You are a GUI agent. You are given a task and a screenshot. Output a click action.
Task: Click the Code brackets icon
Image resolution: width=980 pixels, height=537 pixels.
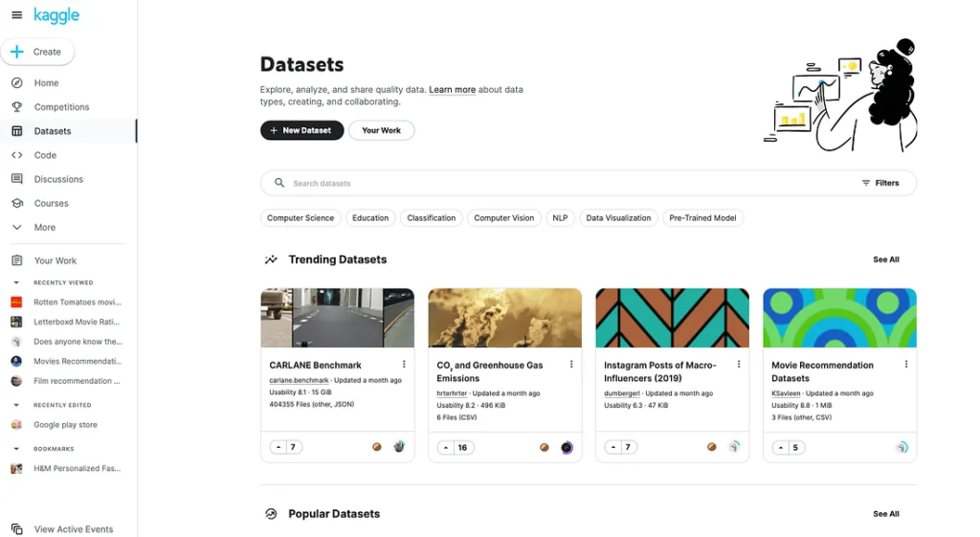coord(16,155)
